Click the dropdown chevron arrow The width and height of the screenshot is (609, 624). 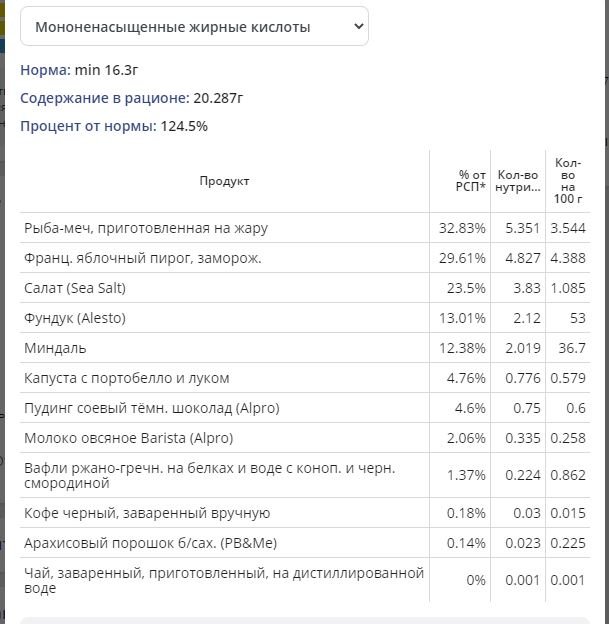click(359, 27)
